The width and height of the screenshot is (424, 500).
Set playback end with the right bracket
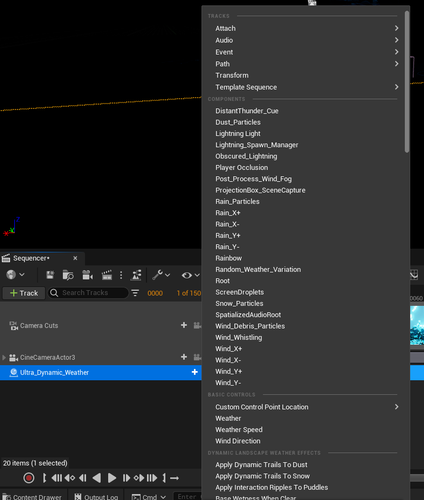click(164, 478)
